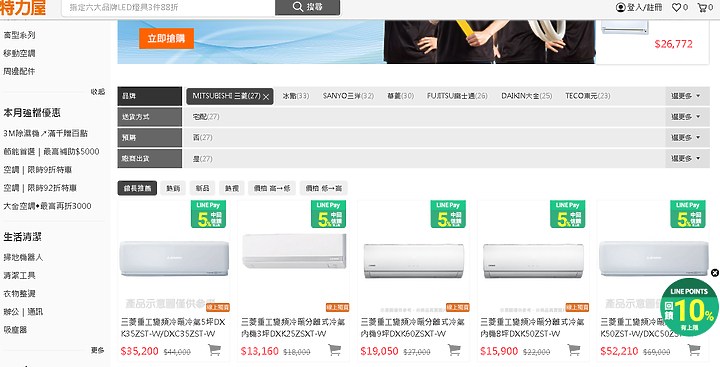Image resolution: width=720 pixels, height=367 pixels.
Task: Select the (27) option in 廠商出貨 row
Action: click(202, 159)
